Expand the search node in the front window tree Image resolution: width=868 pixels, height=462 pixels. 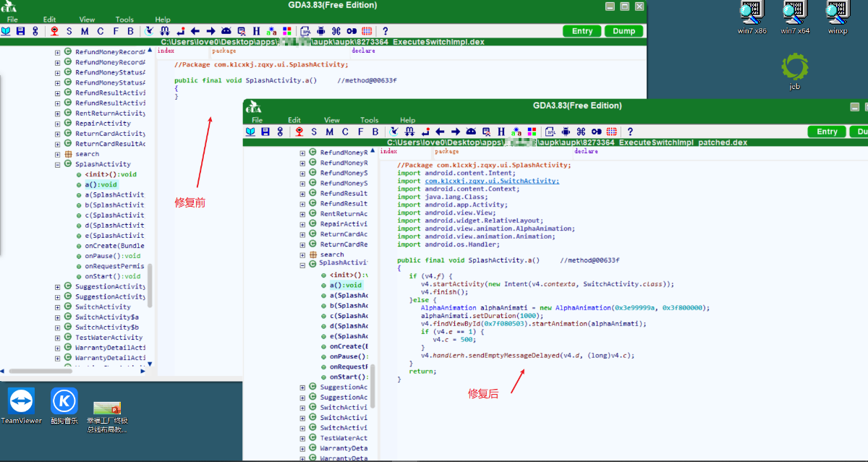303,254
